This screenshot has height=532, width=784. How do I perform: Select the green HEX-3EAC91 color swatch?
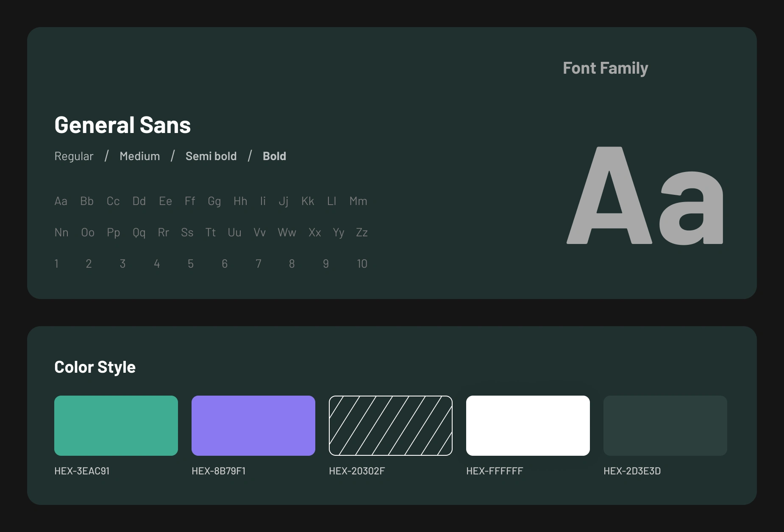[116, 426]
